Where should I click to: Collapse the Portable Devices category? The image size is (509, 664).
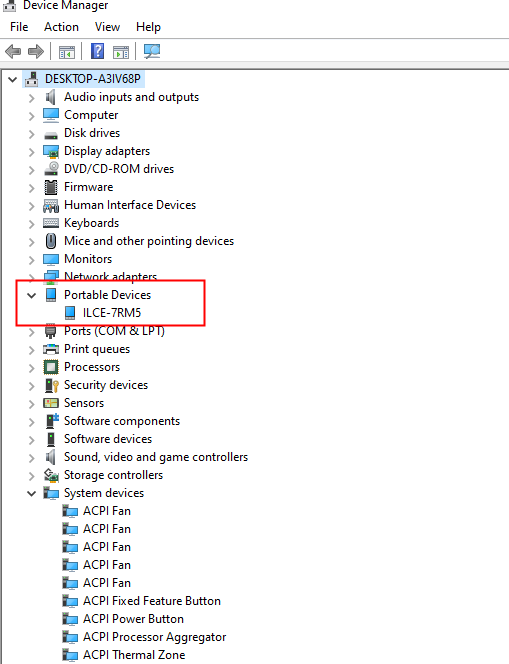tap(32, 295)
